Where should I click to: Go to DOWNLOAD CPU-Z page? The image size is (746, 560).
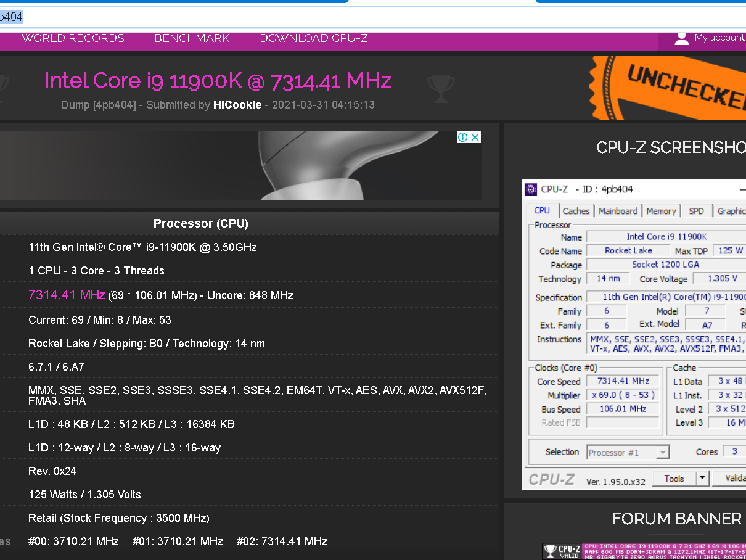(314, 38)
